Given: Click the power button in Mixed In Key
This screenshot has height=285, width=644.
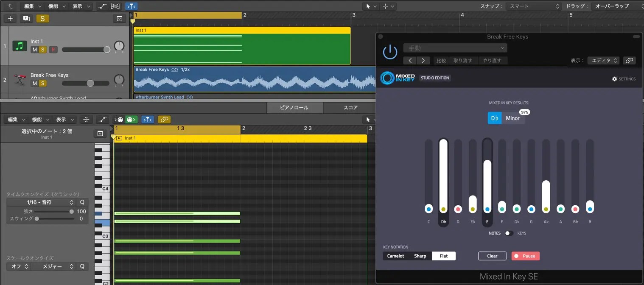Looking at the screenshot, I should pyautogui.click(x=390, y=52).
